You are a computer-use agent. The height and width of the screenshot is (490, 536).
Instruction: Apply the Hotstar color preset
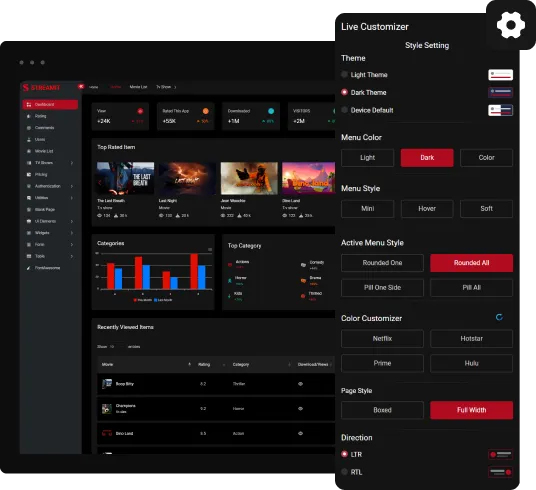471,339
